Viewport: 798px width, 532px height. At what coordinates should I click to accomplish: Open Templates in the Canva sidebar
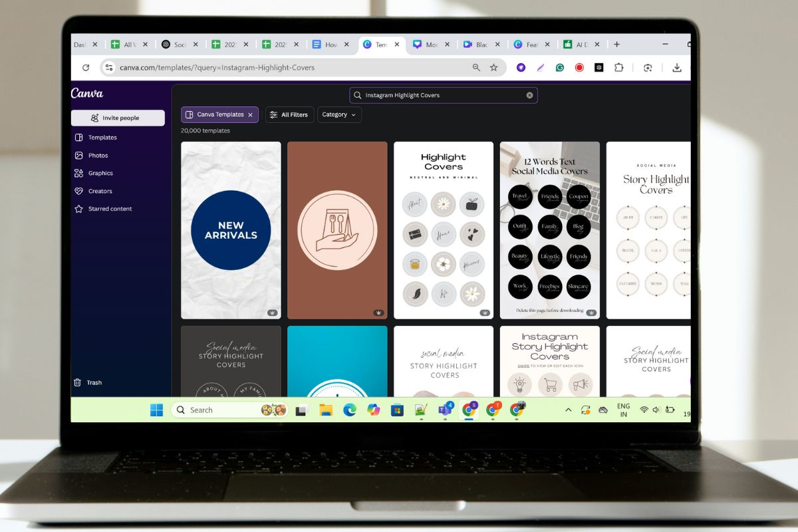(x=102, y=138)
